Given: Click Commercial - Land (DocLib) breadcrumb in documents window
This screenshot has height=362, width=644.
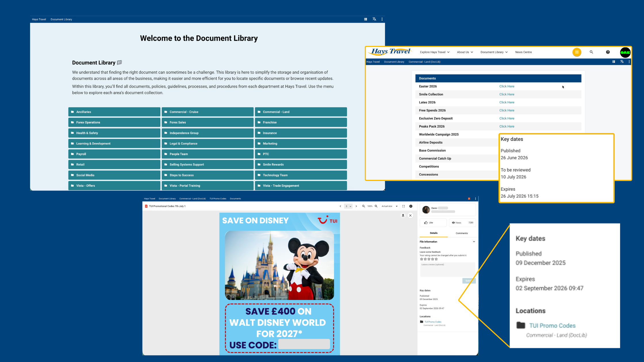Looking at the screenshot, I should [x=424, y=62].
